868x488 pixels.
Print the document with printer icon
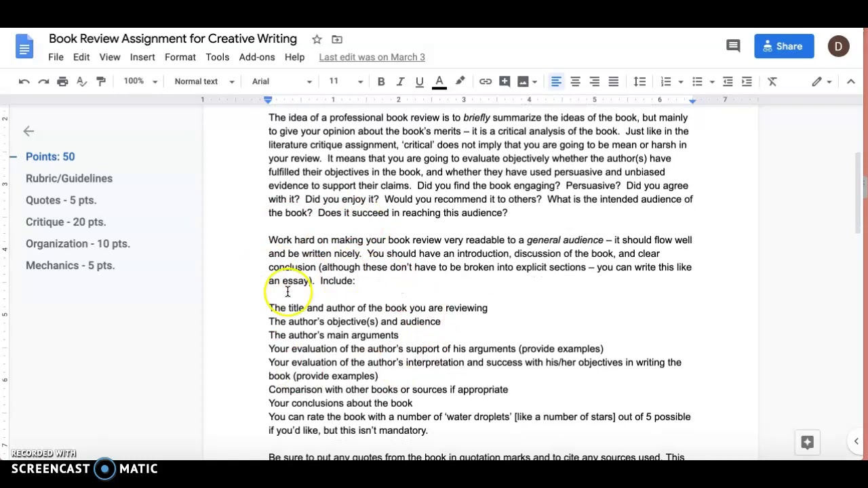coord(62,81)
